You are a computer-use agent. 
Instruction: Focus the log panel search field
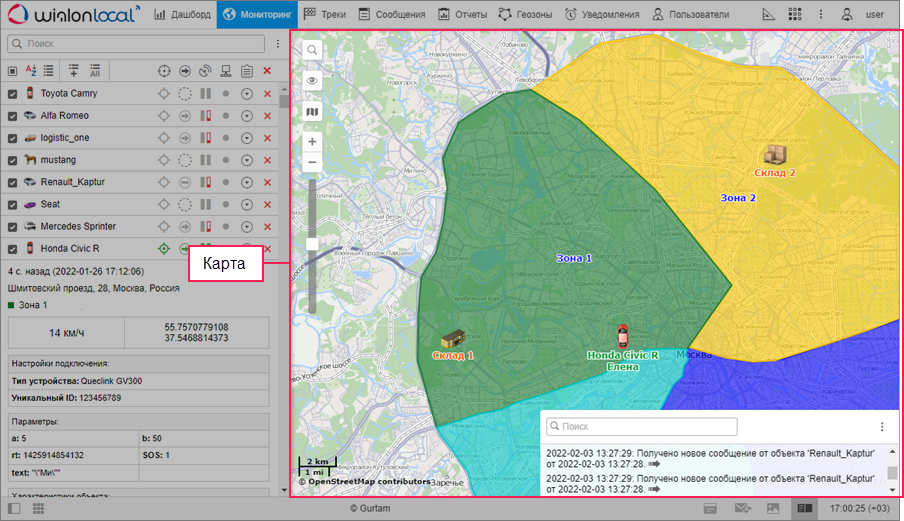coord(642,426)
